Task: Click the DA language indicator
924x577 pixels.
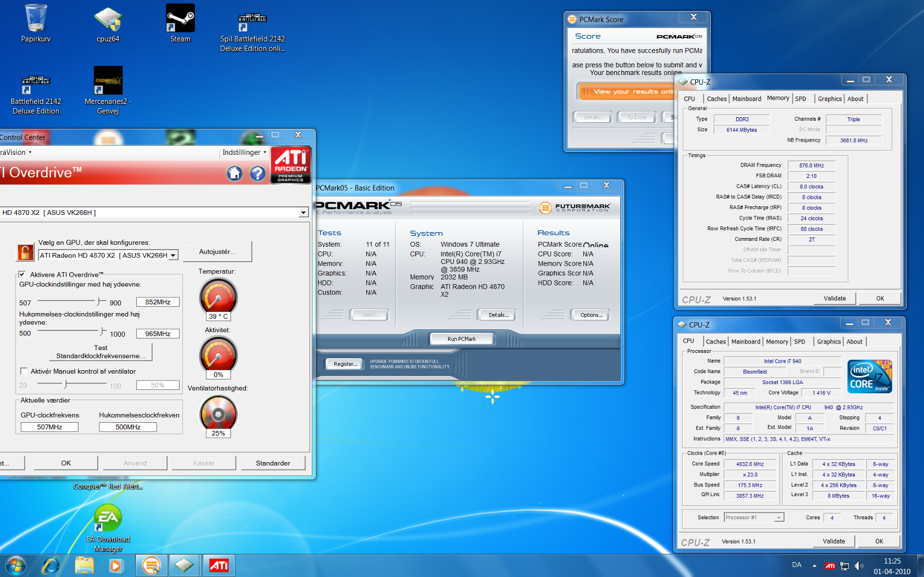Action: coord(796,565)
